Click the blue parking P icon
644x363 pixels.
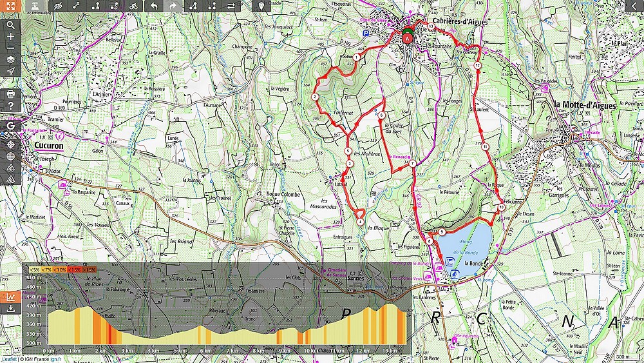(x=366, y=34)
